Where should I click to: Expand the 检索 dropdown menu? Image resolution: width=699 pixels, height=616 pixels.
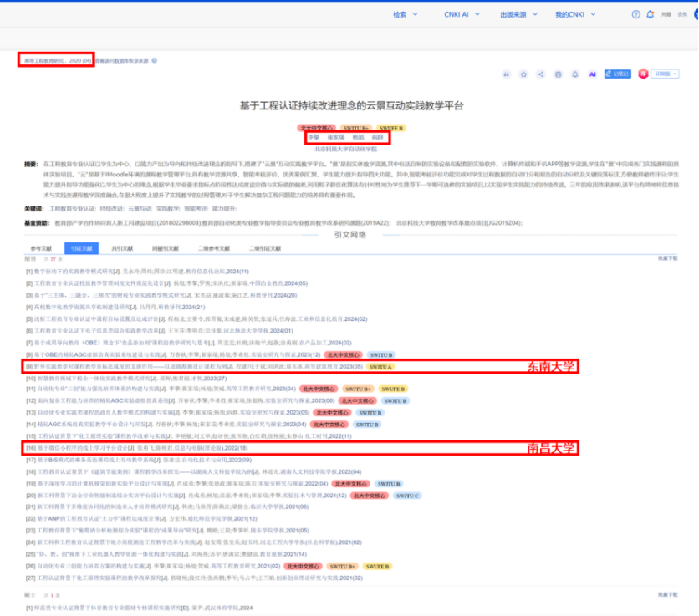405,14
